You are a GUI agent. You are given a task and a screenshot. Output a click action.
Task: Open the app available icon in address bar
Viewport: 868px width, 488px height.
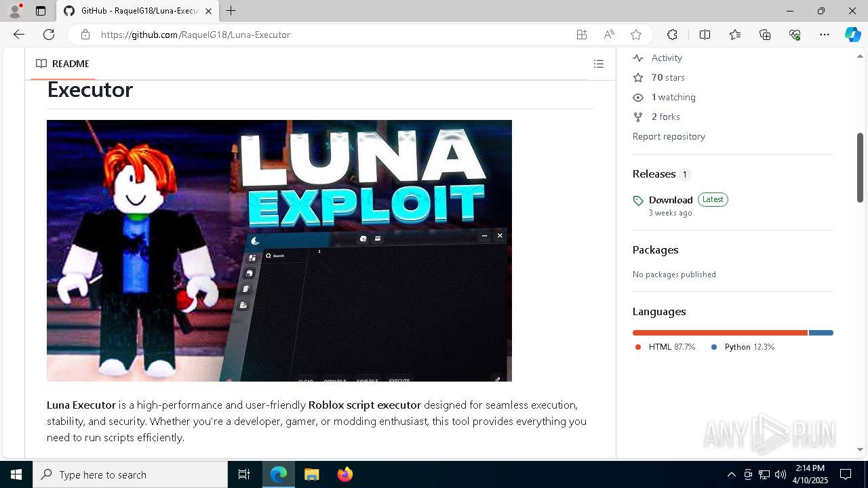pos(582,35)
